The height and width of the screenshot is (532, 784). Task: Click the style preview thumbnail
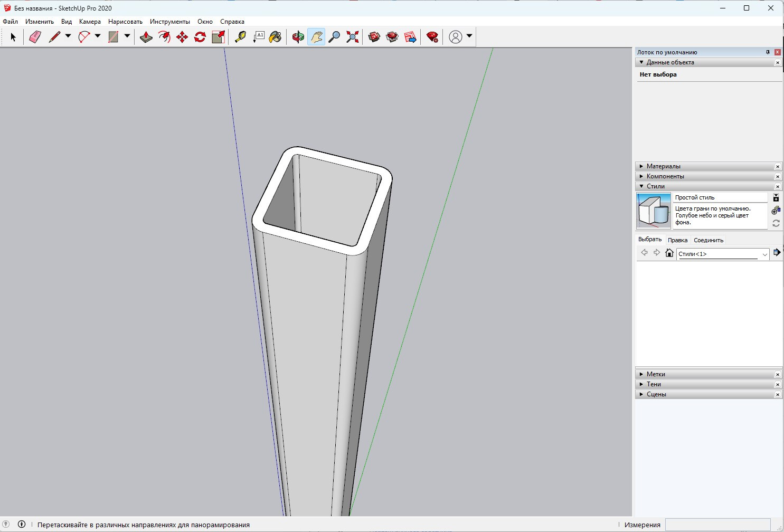pos(654,211)
